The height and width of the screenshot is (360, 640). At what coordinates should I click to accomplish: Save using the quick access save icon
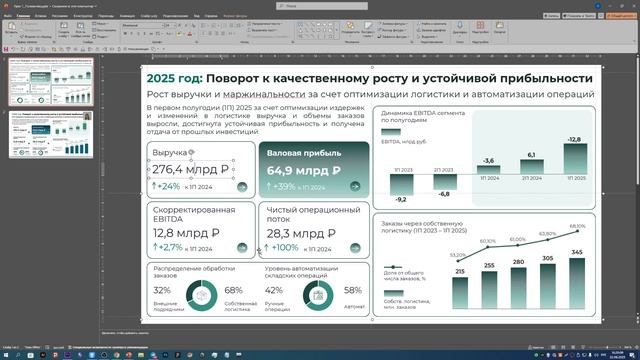point(6,49)
